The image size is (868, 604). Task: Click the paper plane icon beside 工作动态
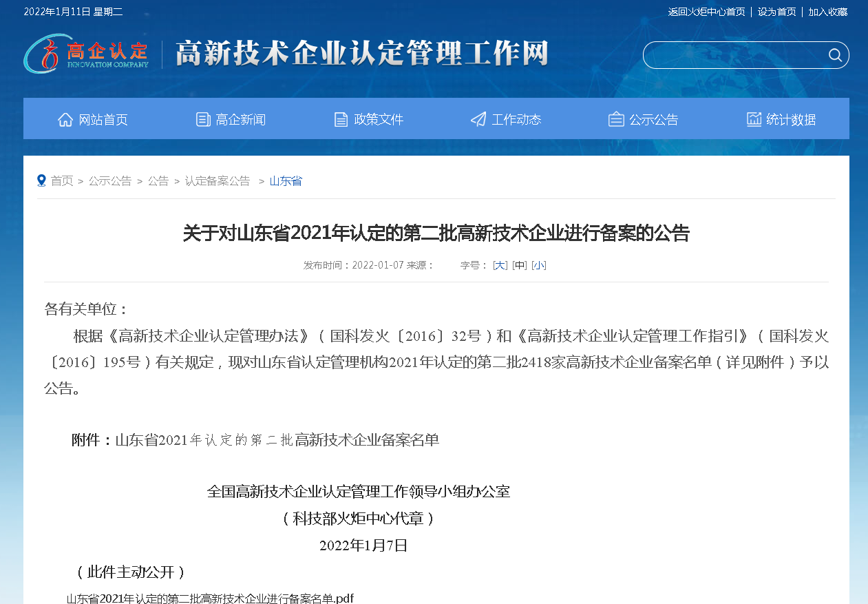[x=478, y=119]
